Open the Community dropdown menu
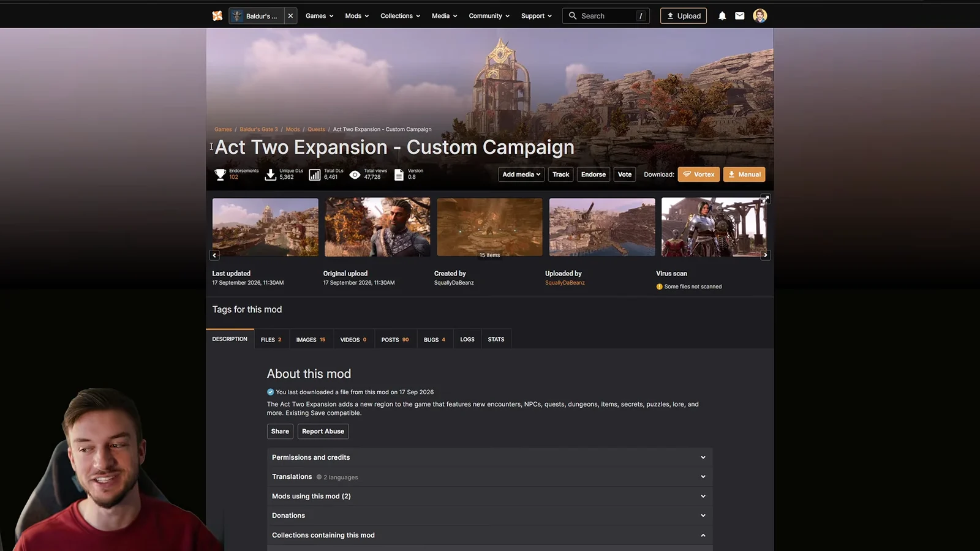This screenshot has width=980, height=551. point(489,16)
